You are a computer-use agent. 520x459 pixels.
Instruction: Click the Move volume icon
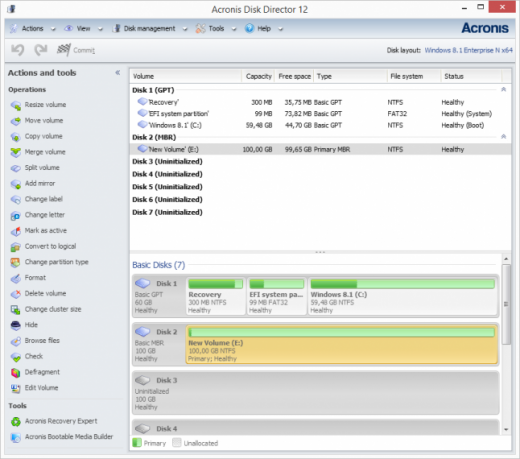(x=16, y=121)
